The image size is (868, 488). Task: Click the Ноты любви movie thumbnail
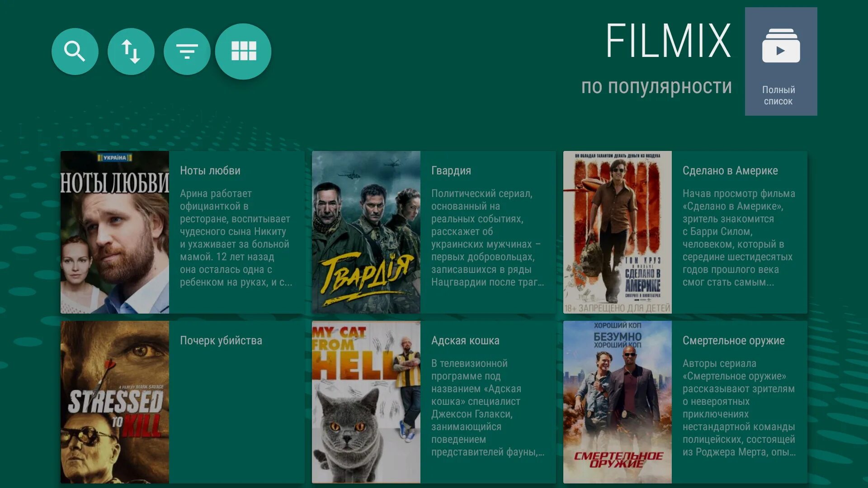click(115, 231)
